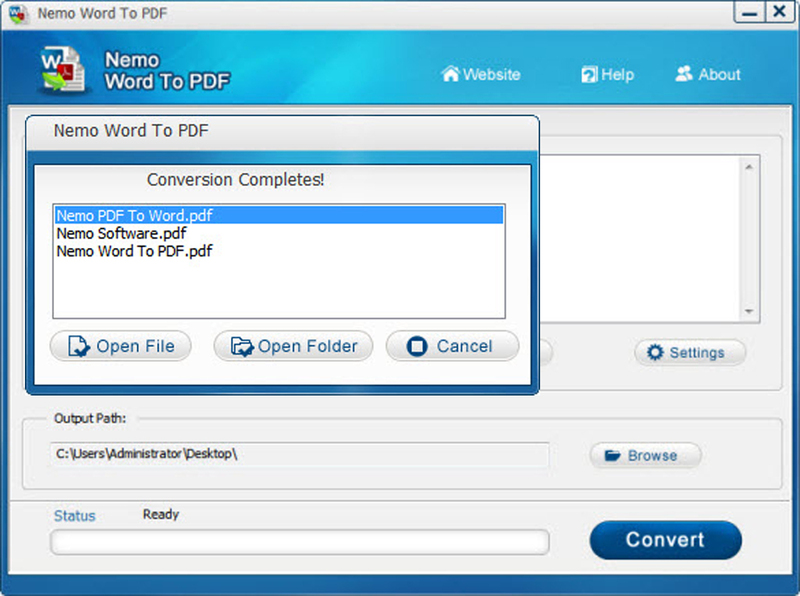
Task: Open the Website link in header
Action: [481, 74]
